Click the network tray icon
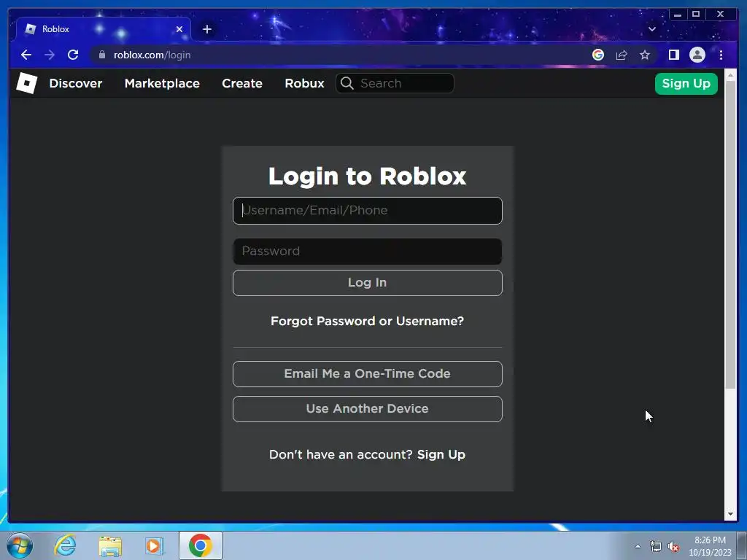 (x=656, y=546)
